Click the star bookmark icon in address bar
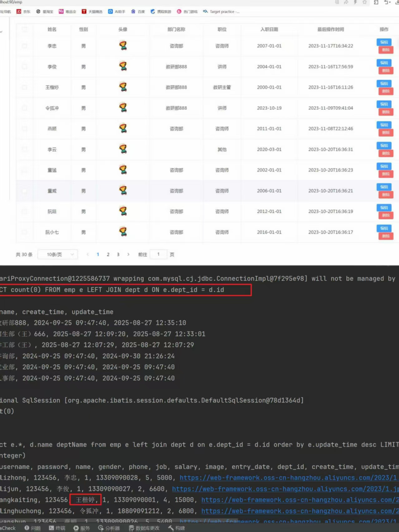399x532 pixels. [364, 2]
